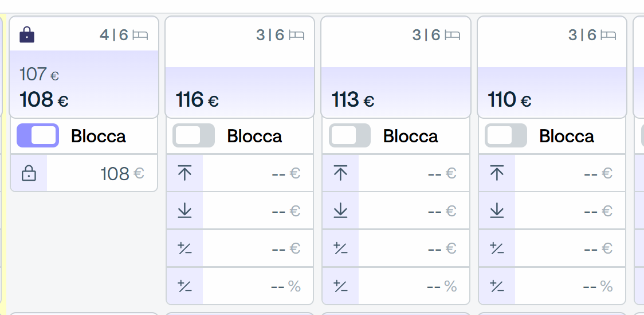Click the bed icon on the 116 € card
644x315 pixels.
[x=297, y=36]
